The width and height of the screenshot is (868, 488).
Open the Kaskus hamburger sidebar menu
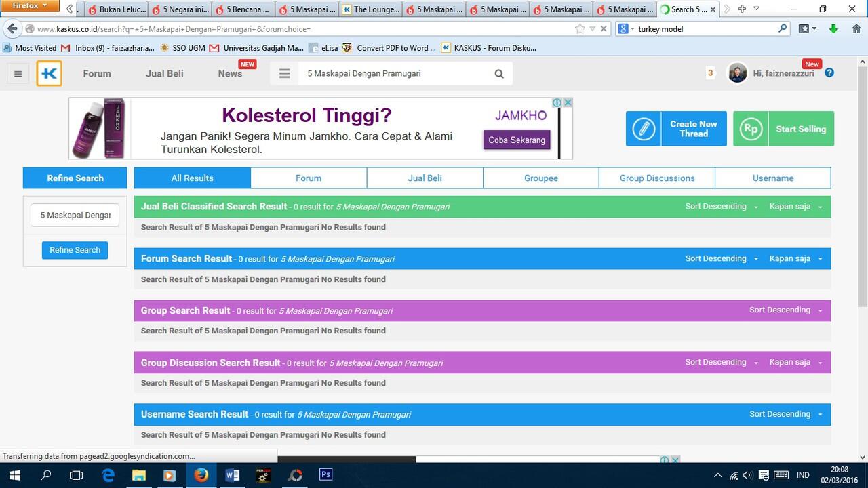click(18, 74)
